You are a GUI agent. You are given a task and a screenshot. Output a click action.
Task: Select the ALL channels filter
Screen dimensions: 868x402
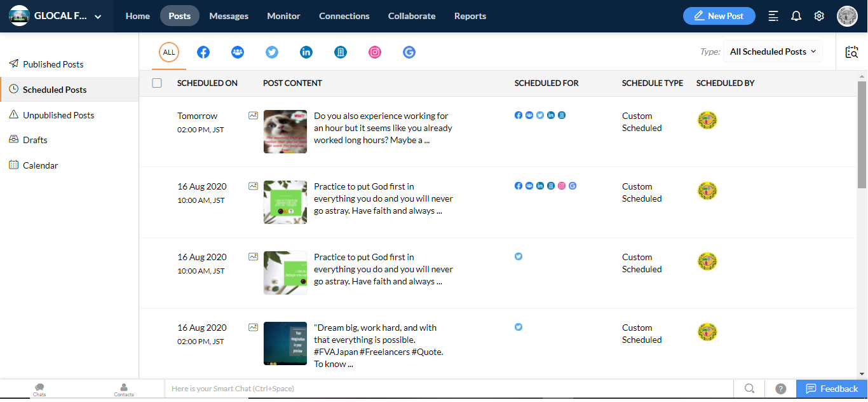click(169, 52)
